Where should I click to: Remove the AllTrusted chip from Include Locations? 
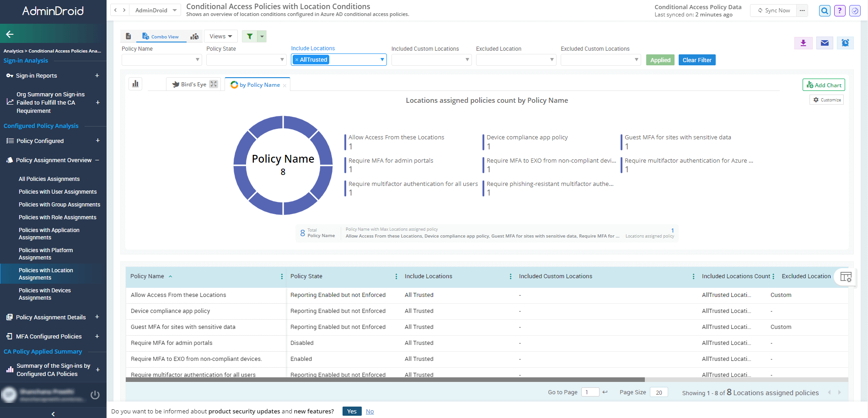pos(298,59)
